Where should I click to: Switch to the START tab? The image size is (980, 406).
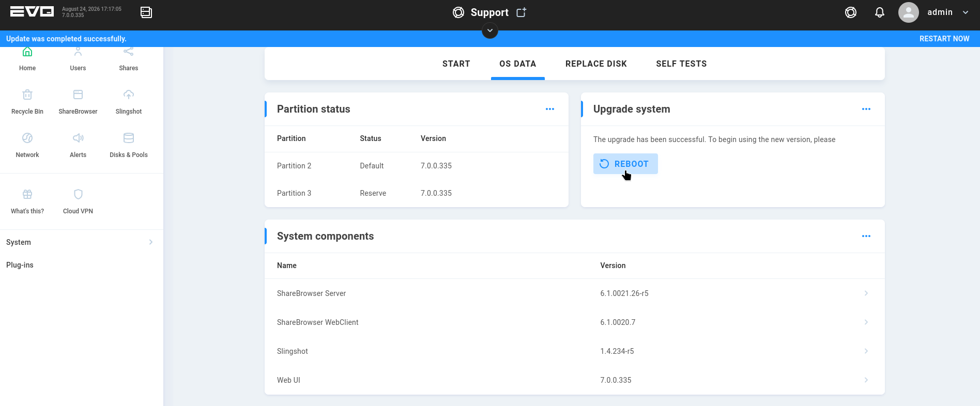(x=456, y=64)
